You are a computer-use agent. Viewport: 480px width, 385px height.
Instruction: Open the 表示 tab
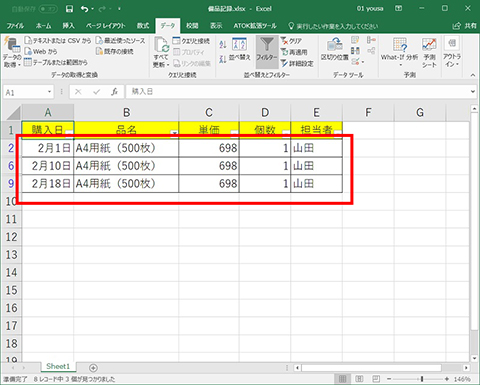216,26
